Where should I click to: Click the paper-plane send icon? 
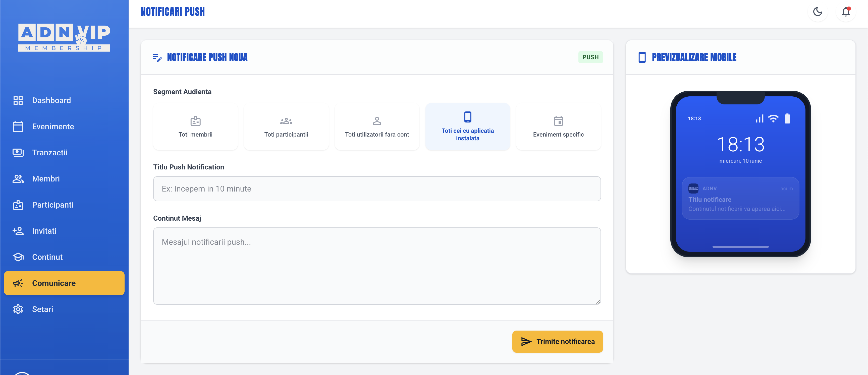(x=526, y=341)
